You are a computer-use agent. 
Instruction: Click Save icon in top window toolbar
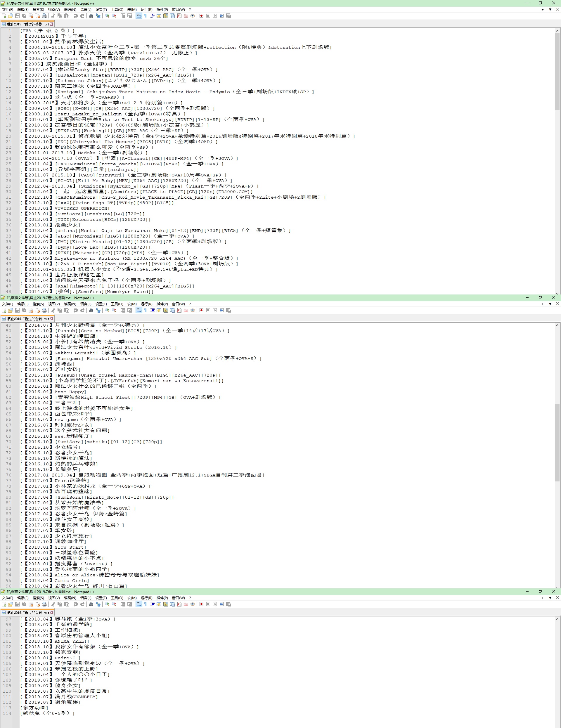[17, 16]
